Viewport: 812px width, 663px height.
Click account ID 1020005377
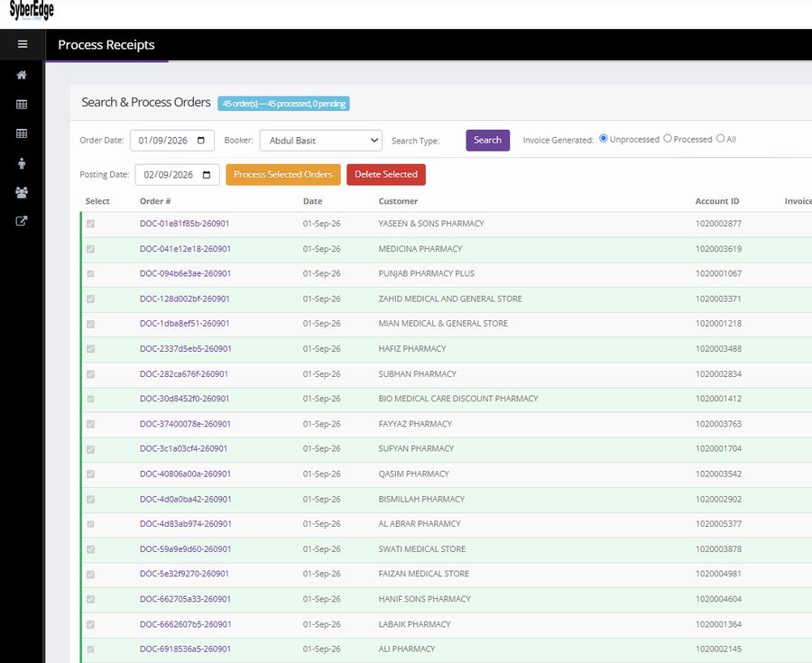coord(718,524)
